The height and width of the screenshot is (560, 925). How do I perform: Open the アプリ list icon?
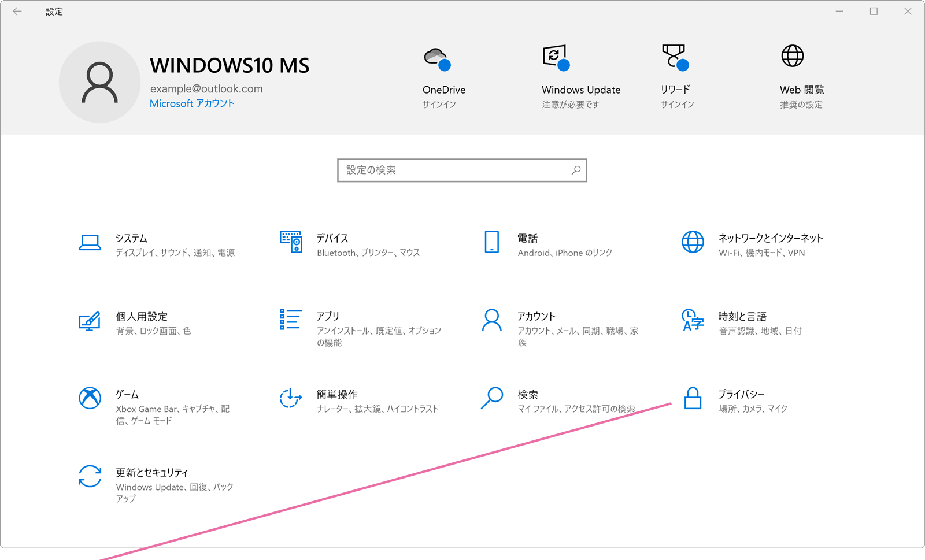tap(290, 320)
